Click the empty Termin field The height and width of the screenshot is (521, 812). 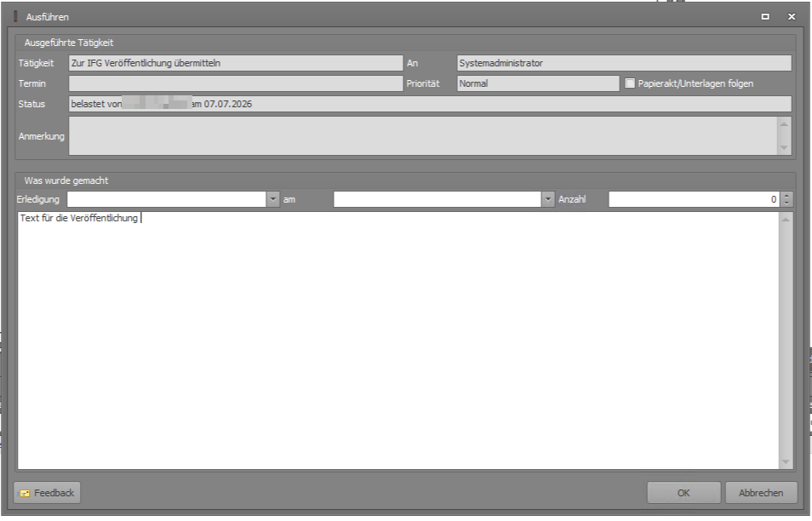(236, 83)
